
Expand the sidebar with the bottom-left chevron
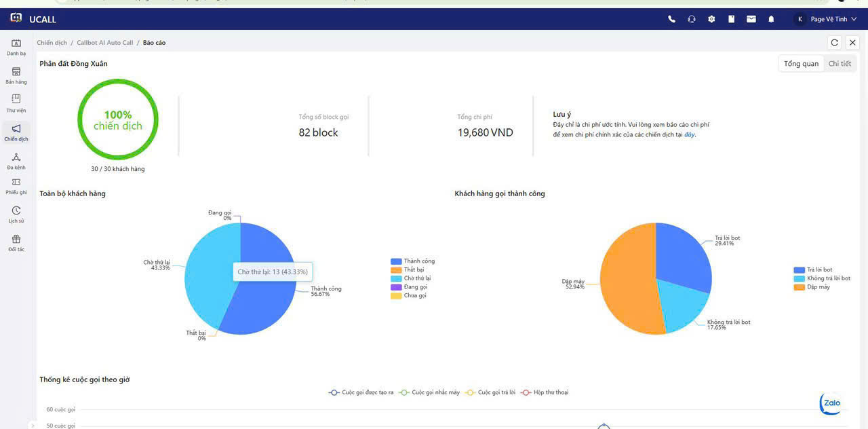point(32,425)
